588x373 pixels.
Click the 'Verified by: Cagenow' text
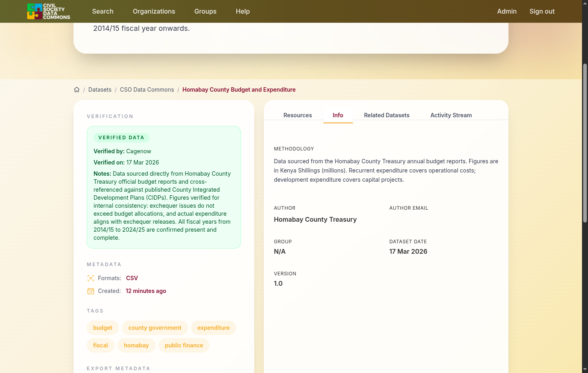tap(122, 151)
